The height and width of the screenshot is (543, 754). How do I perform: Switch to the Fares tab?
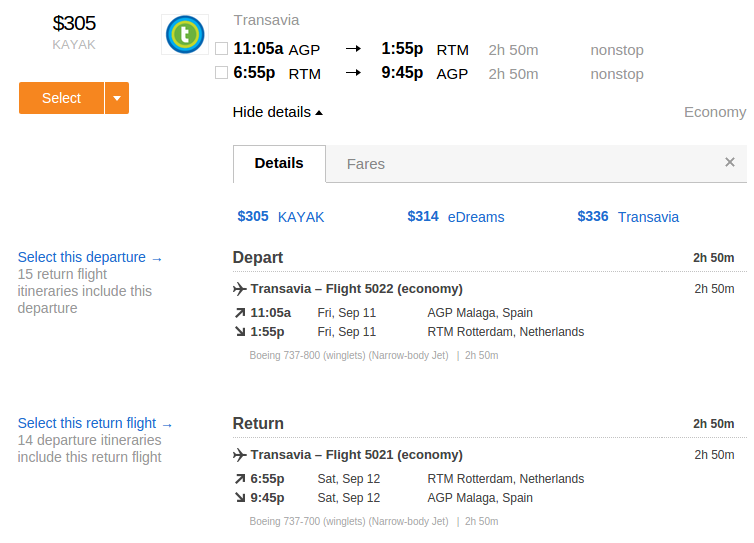(365, 164)
